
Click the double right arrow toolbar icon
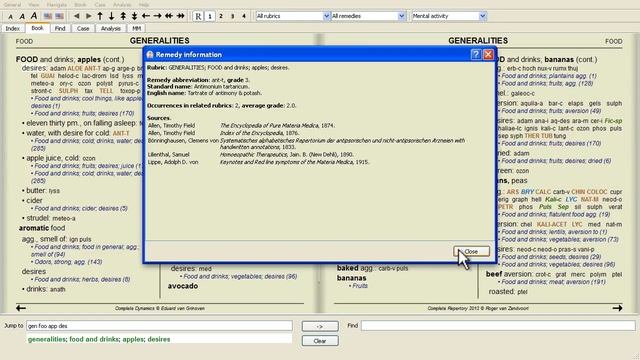click(180, 16)
